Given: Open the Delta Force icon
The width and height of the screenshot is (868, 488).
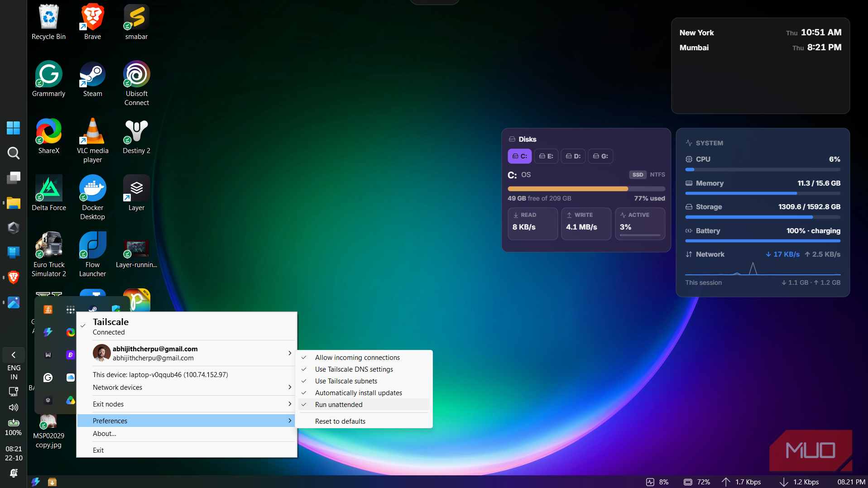Looking at the screenshot, I should pos(48,193).
